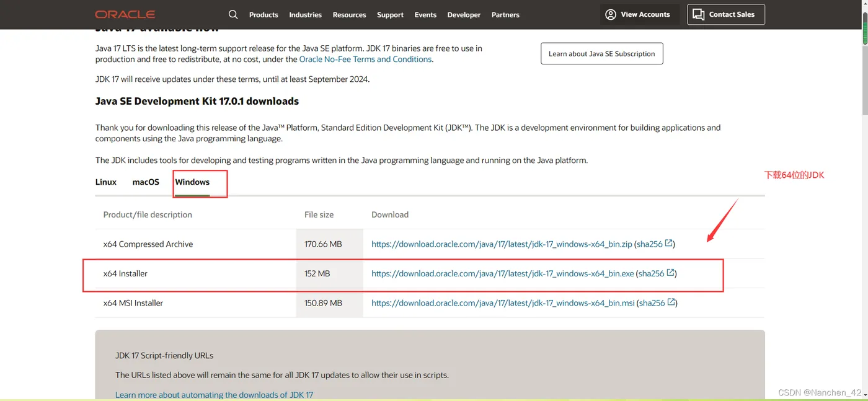
Task: Click Learn about Java SE Subscription
Action: click(602, 53)
